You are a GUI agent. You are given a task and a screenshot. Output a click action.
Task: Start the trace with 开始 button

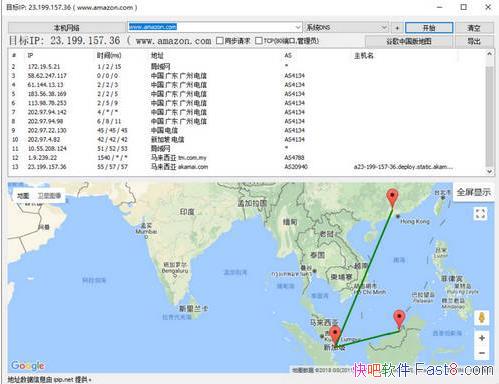click(x=429, y=28)
